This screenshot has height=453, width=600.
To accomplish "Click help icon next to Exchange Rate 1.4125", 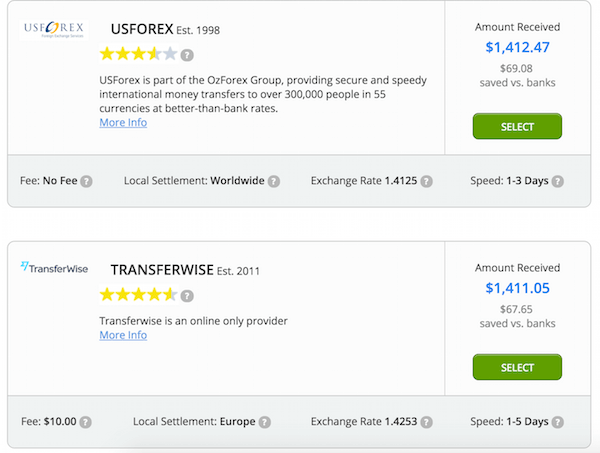I will [x=426, y=181].
